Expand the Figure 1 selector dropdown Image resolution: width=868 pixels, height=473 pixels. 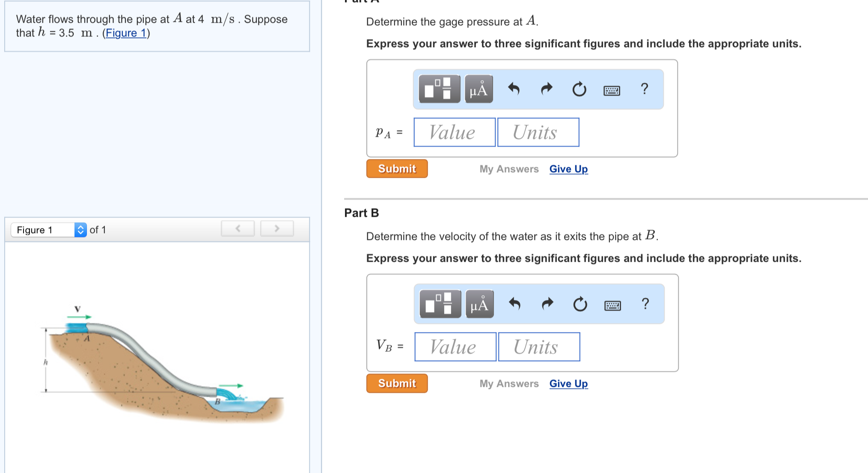coord(49,230)
